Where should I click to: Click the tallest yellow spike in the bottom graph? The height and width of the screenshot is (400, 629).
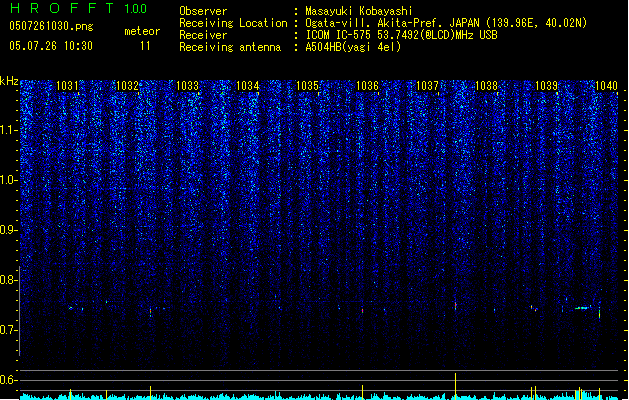pos(455,385)
